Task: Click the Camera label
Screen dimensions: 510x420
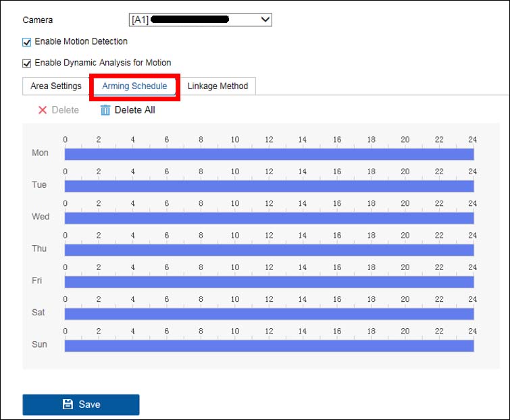Action: 37,20
